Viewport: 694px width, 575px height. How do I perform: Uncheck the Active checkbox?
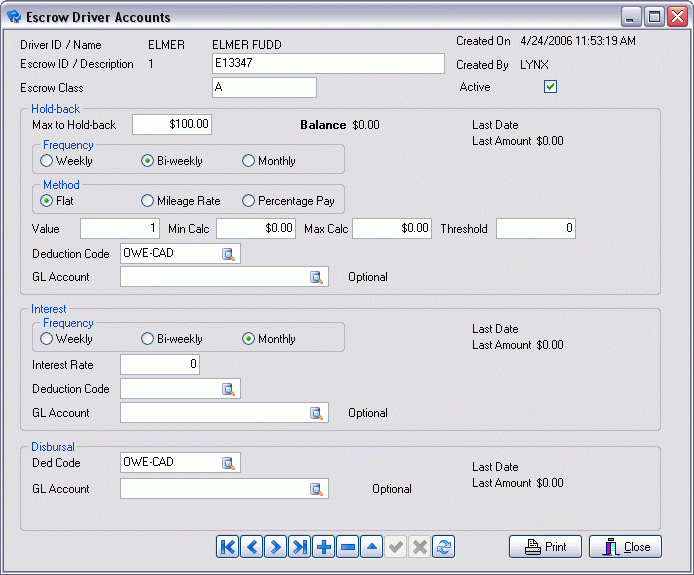click(550, 87)
